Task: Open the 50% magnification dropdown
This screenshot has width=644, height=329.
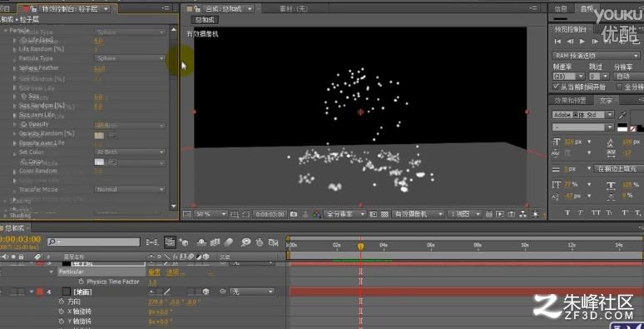Action: [x=211, y=214]
